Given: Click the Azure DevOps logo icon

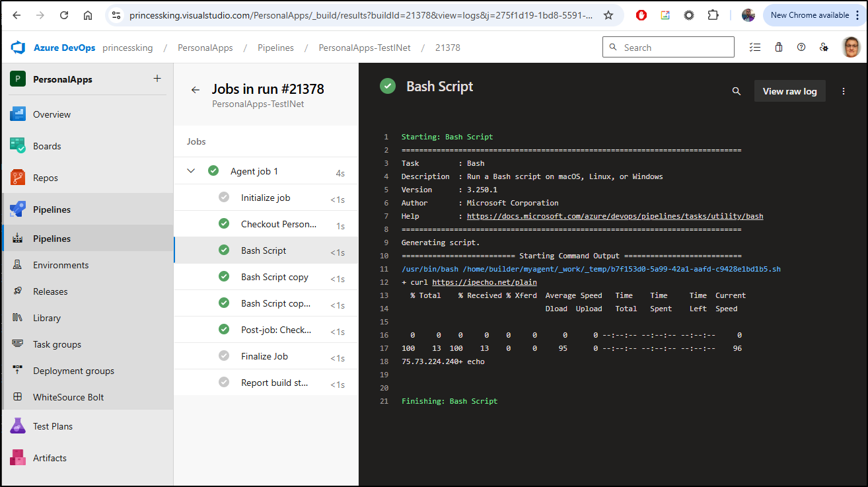Looking at the screenshot, I should point(18,48).
